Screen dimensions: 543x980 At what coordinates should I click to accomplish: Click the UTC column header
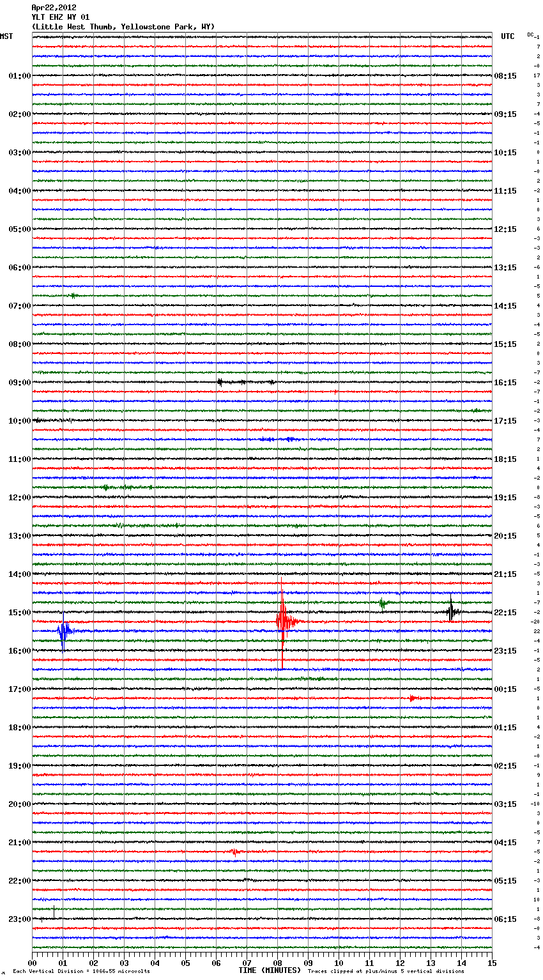click(507, 36)
